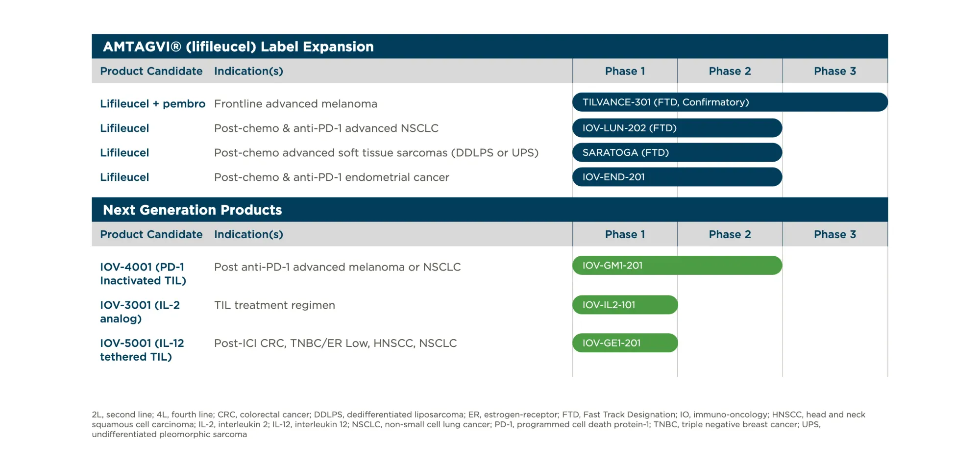Click Product Candidate header in Next Generation table

click(151, 234)
